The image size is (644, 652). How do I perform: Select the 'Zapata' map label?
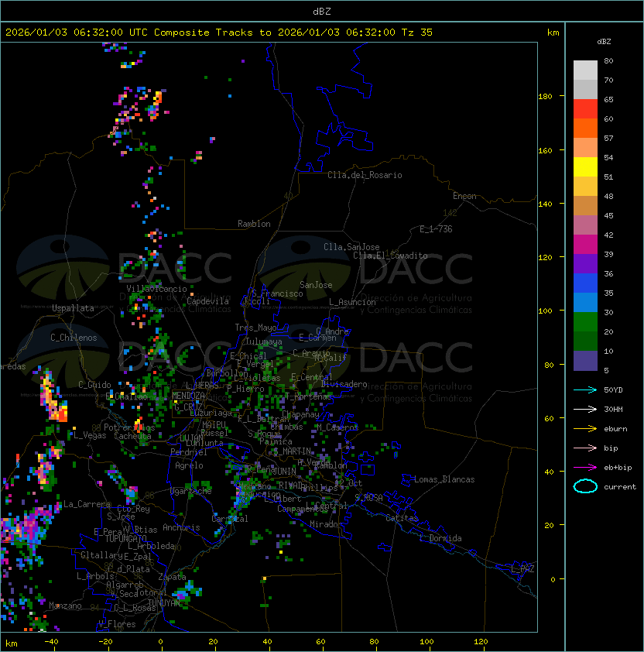172,577
